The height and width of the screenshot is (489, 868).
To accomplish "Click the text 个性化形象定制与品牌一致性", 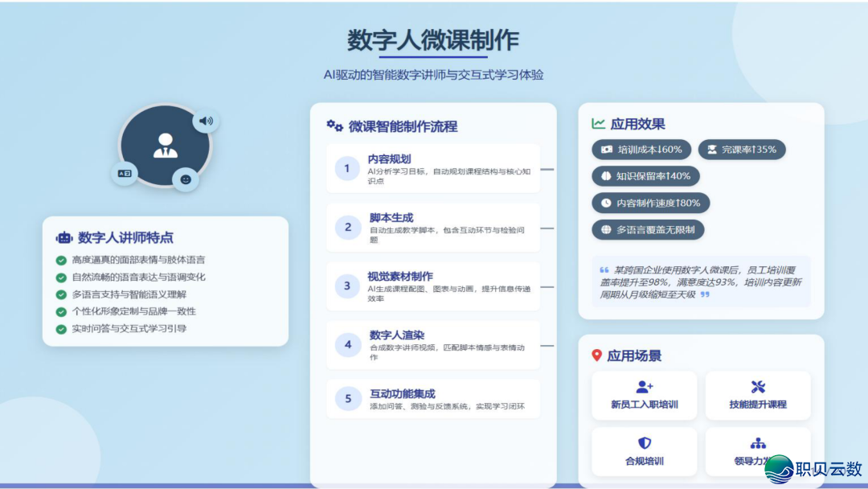I will pos(134,311).
